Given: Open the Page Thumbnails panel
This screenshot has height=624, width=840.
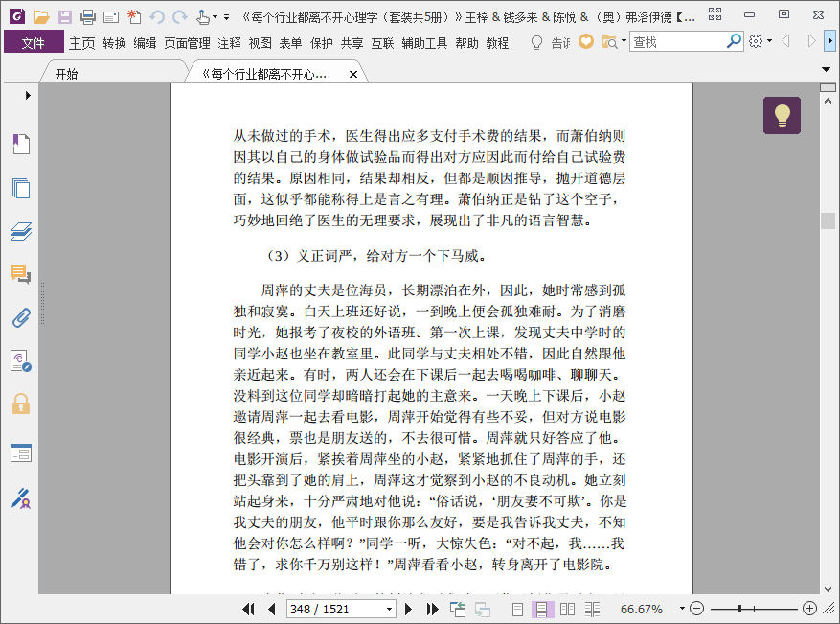Looking at the screenshot, I should tap(20, 188).
